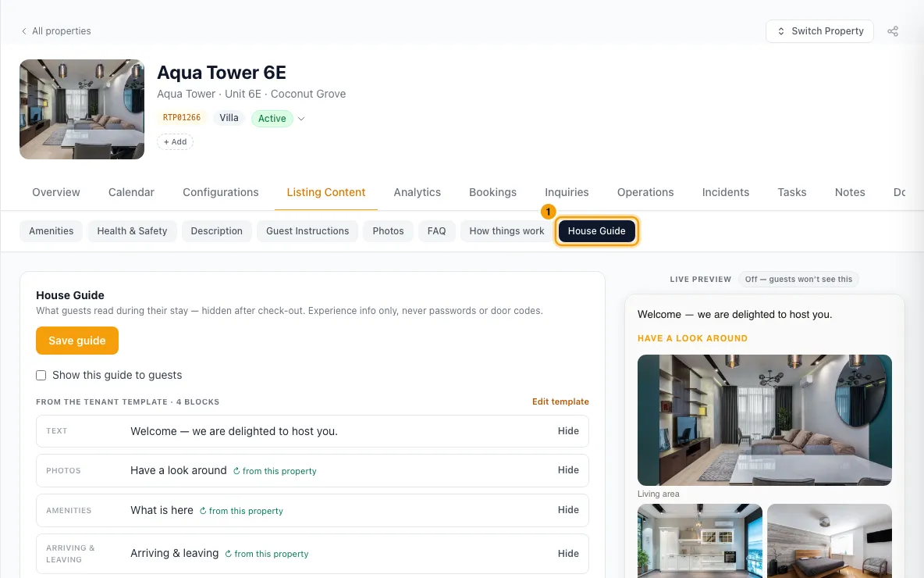Open the Analytics tab
Screen dimensions: 924x578
coord(418,192)
